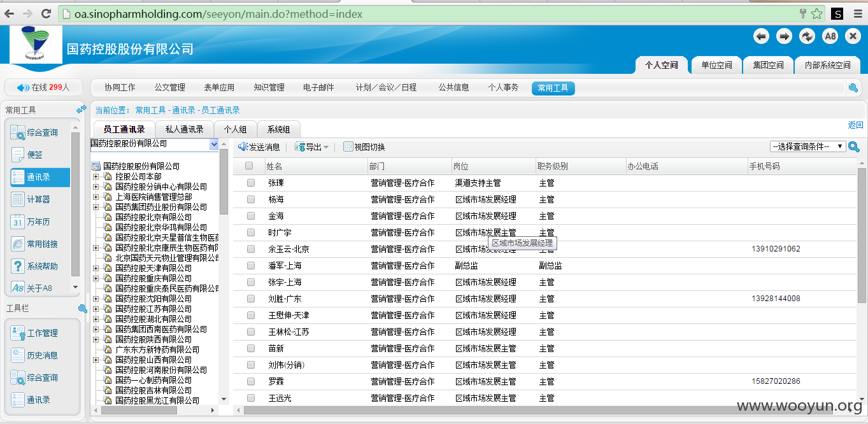The height and width of the screenshot is (424, 868).
Task: Expand 国药集团药业股份有限公司 tree node
Action: 96,207
